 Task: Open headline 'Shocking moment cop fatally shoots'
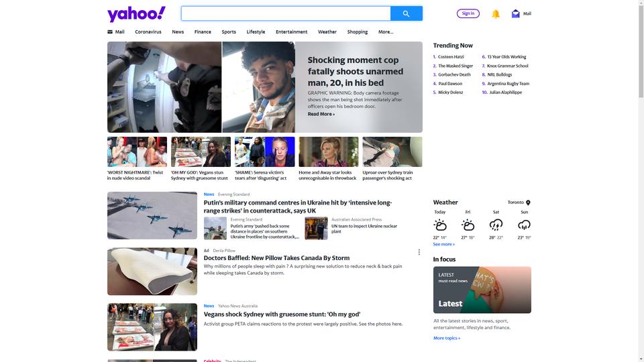[356, 72]
